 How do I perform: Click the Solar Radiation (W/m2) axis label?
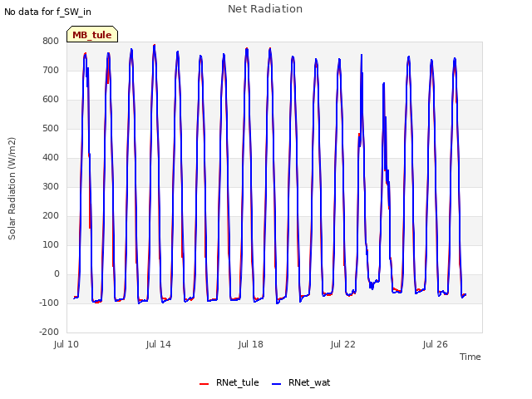pyautogui.click(x=12, y=189)
